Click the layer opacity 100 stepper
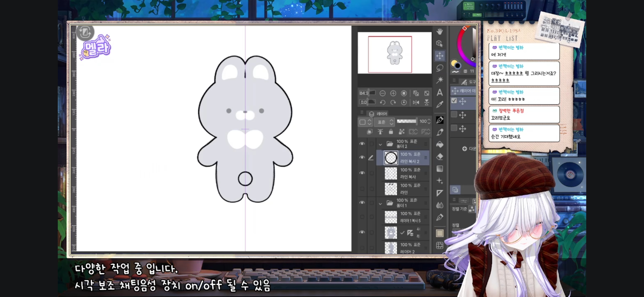 point(429,121)
